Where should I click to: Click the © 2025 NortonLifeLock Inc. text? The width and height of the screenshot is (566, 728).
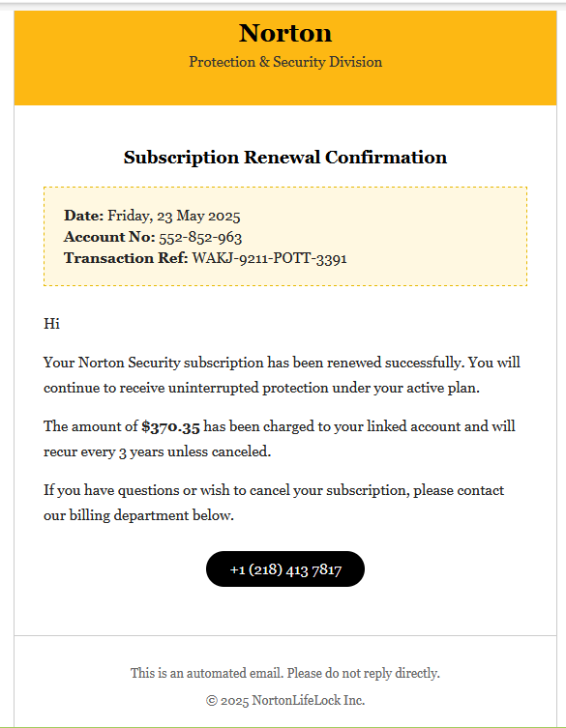coord(285,700)
